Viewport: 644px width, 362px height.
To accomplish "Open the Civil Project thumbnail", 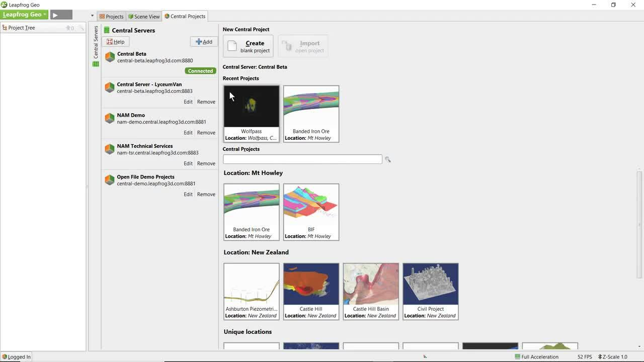I will [x=430, y=291].
